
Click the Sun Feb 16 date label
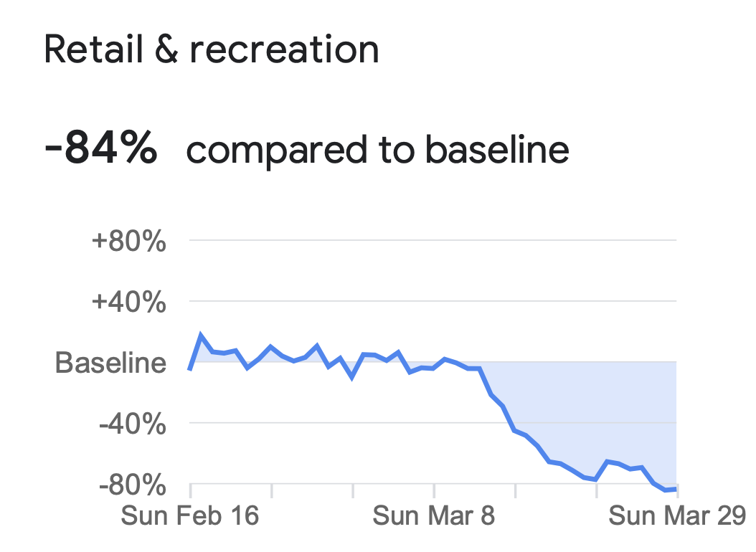190,515
